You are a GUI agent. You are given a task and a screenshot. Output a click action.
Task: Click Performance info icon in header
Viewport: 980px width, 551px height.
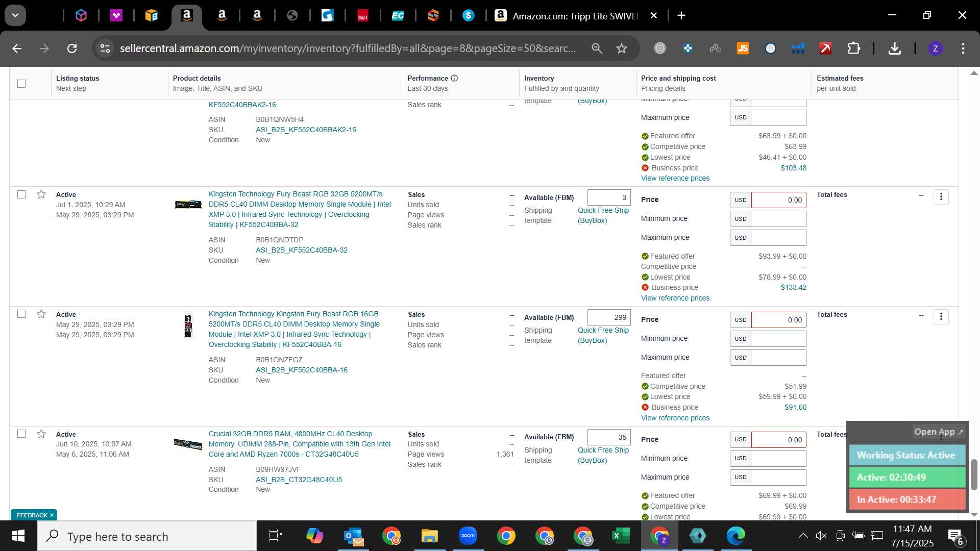point(454,78)
